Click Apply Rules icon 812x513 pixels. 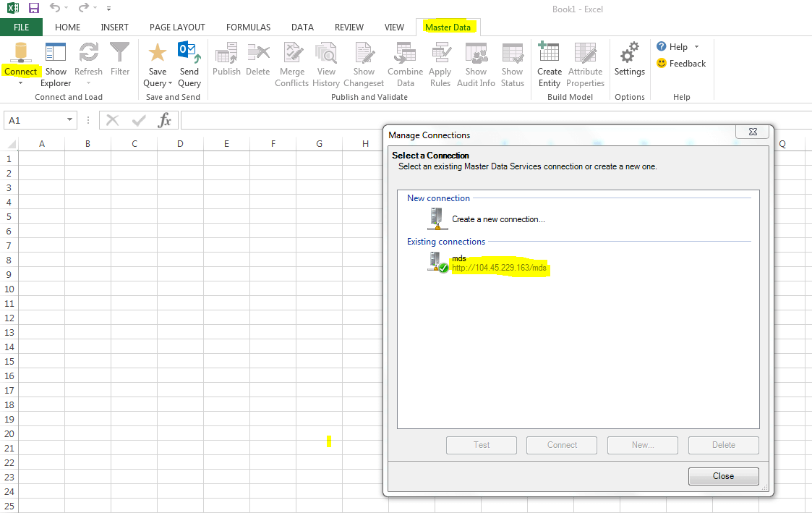440,52
